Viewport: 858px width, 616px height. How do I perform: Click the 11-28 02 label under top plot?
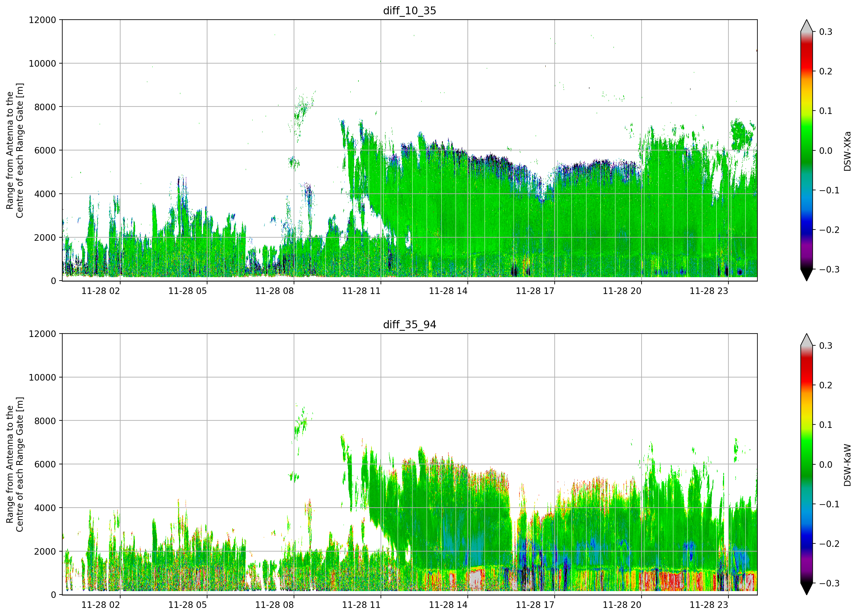[101, 291]
